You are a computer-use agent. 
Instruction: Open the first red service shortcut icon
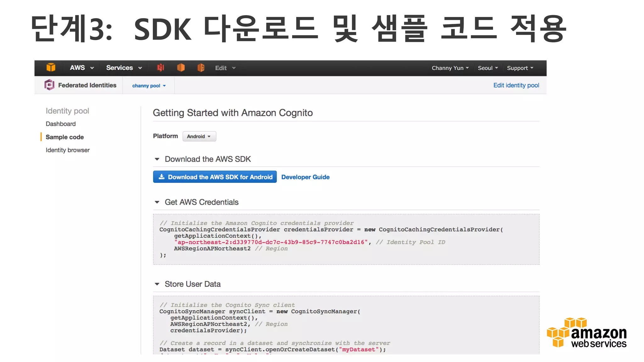point(161,68)
